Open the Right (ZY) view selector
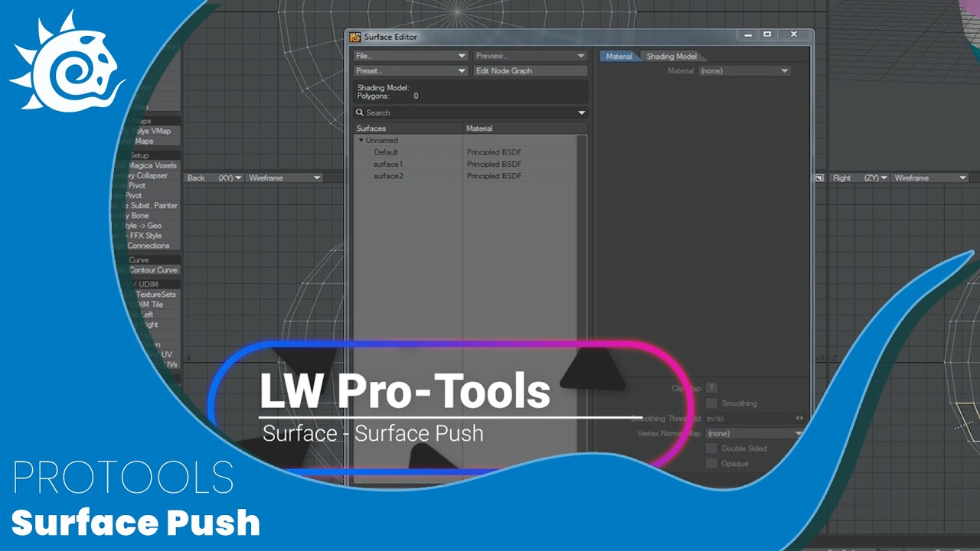The image size is (980, 551). coord(860,178)
